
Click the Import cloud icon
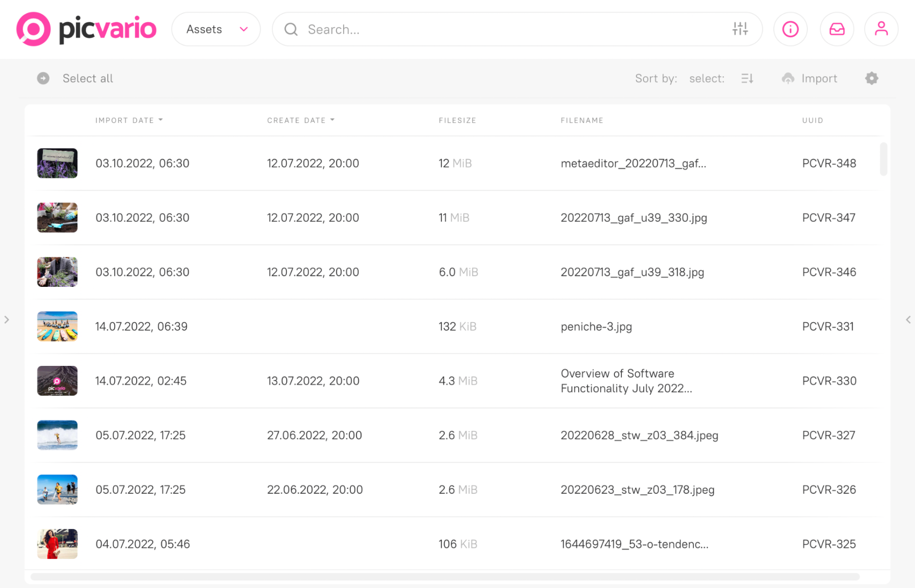click(788, 78)
